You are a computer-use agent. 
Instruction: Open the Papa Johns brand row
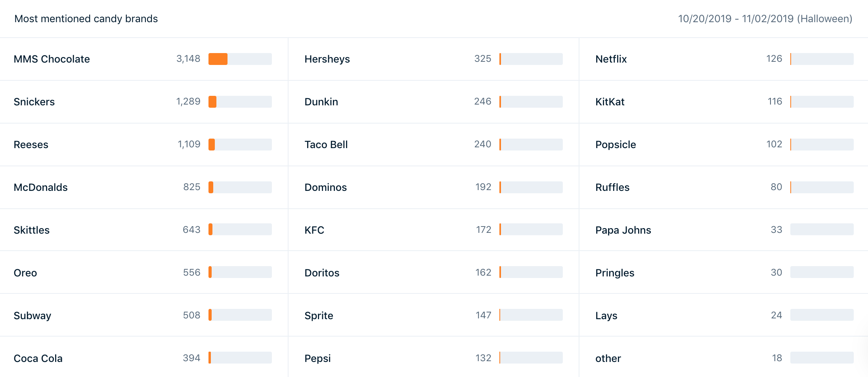click(x=723, y=230)
